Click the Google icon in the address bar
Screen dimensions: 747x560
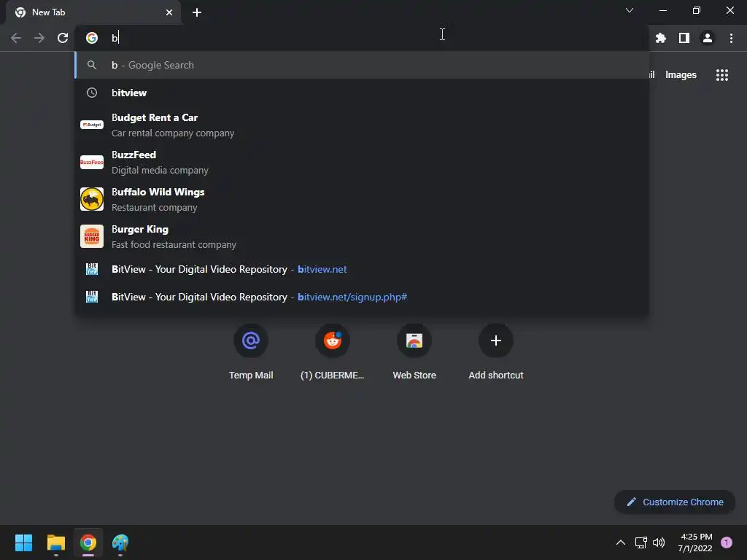(x=92, y=38)
